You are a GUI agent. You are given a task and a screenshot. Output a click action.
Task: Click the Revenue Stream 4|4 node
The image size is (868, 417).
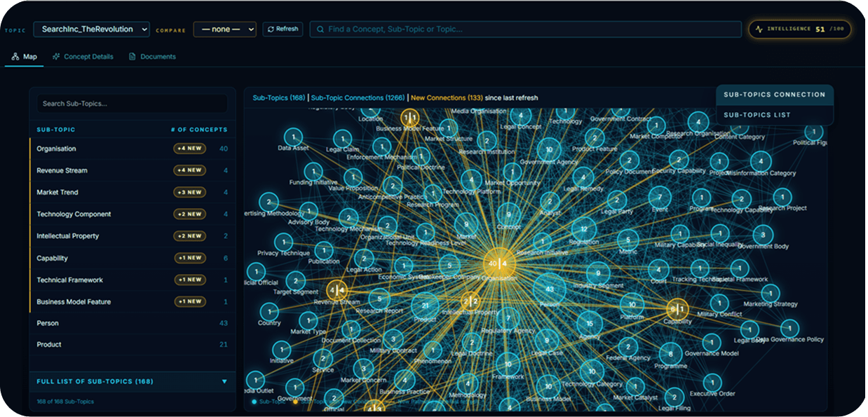pos(337,289)
